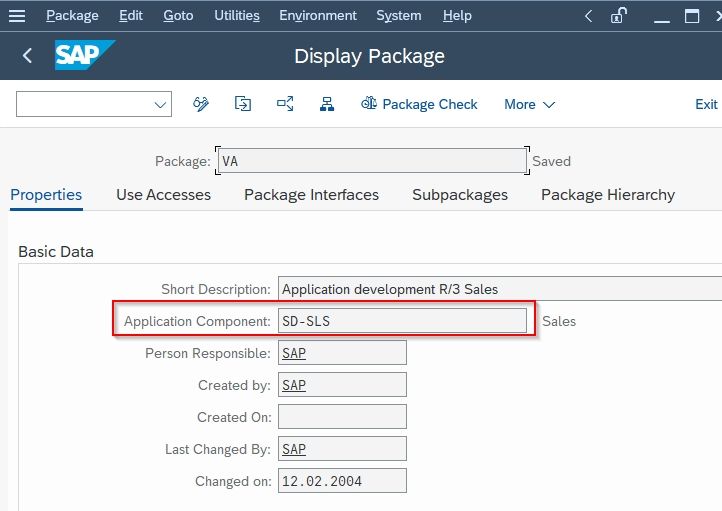Click the lock session icon

click(x=618, y=16)
